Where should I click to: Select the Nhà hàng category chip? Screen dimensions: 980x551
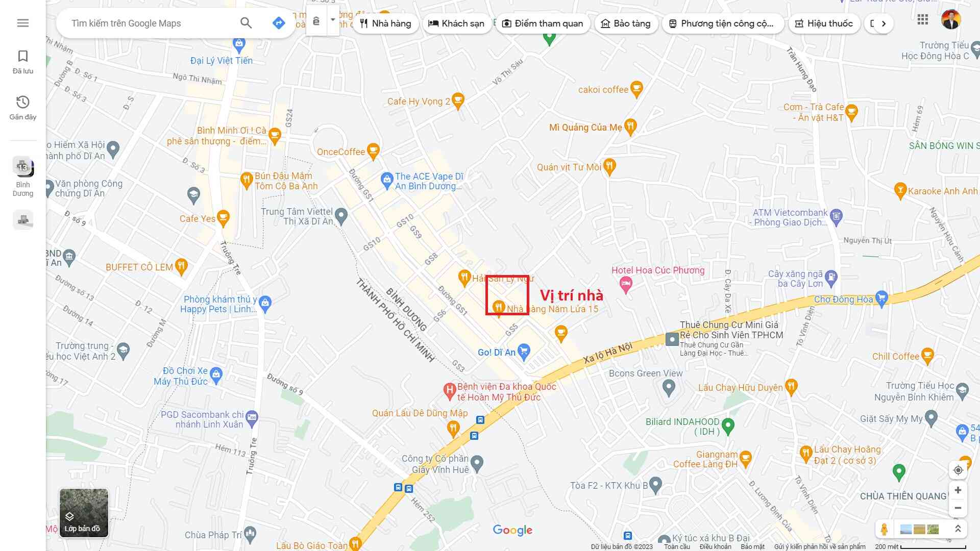point(385,23)
